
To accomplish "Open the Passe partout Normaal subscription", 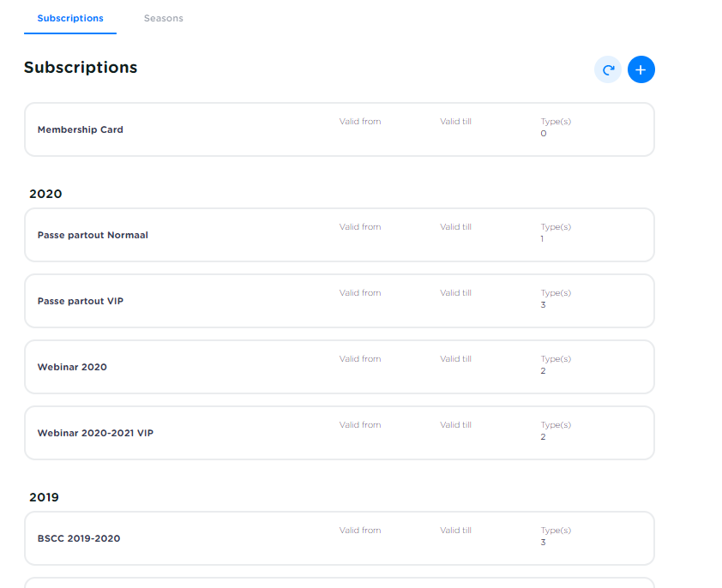I will tap(93, 235).
